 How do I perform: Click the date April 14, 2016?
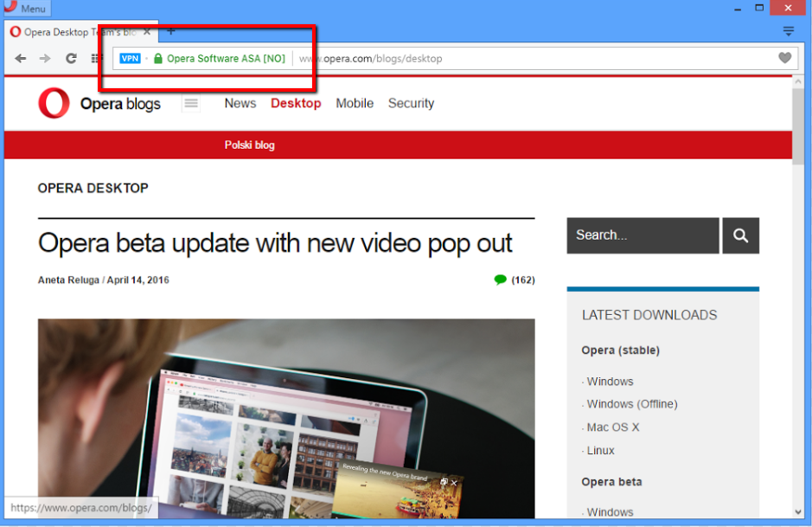point(137,280)
